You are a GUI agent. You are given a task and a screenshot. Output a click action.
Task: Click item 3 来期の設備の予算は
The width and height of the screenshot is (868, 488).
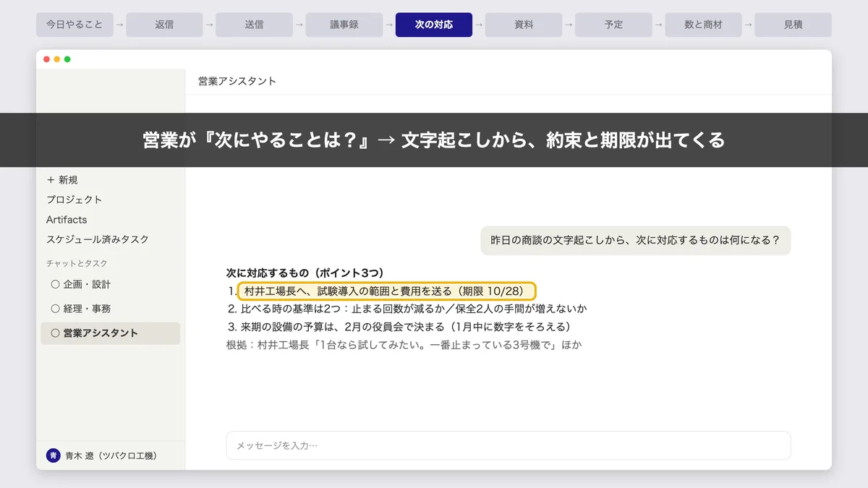399,327
